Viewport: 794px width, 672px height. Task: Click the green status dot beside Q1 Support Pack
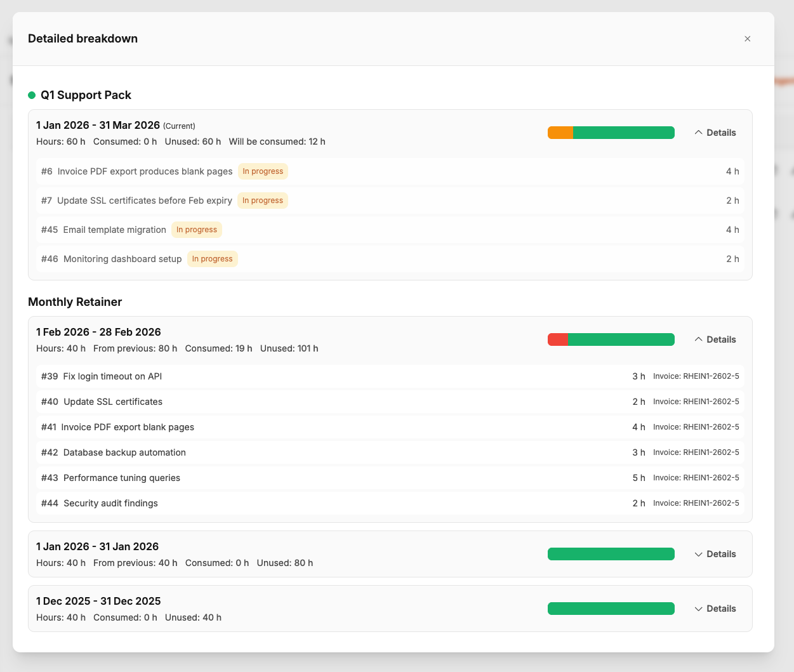coord(32,95)
